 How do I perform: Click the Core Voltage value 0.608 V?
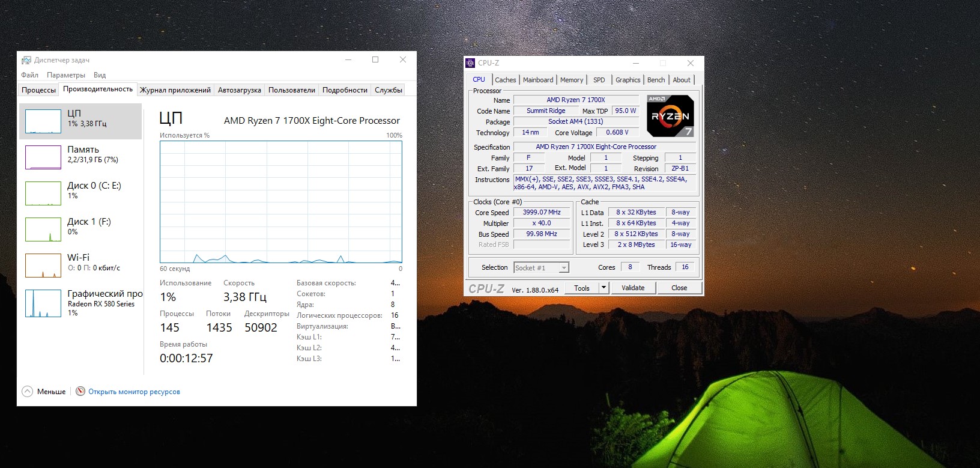617,133
